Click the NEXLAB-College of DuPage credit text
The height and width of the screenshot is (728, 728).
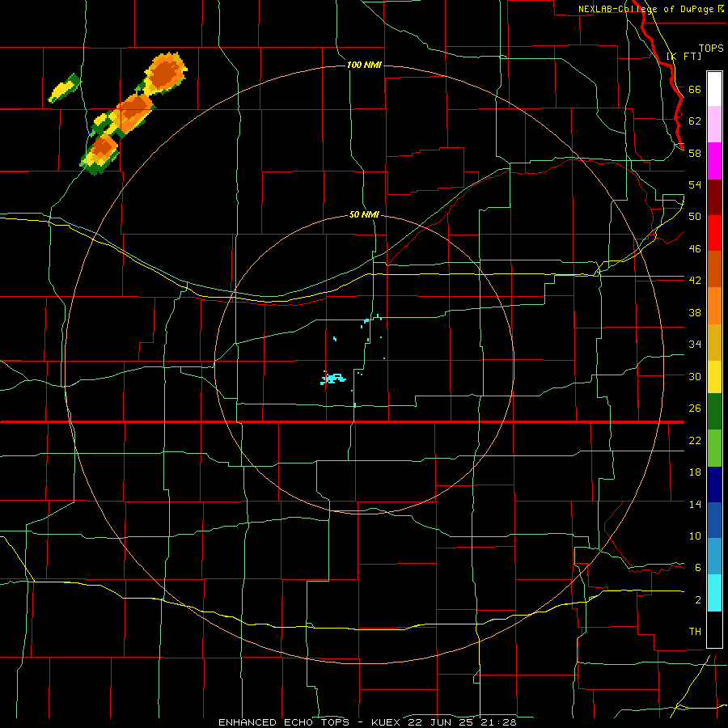pos(645,9)
